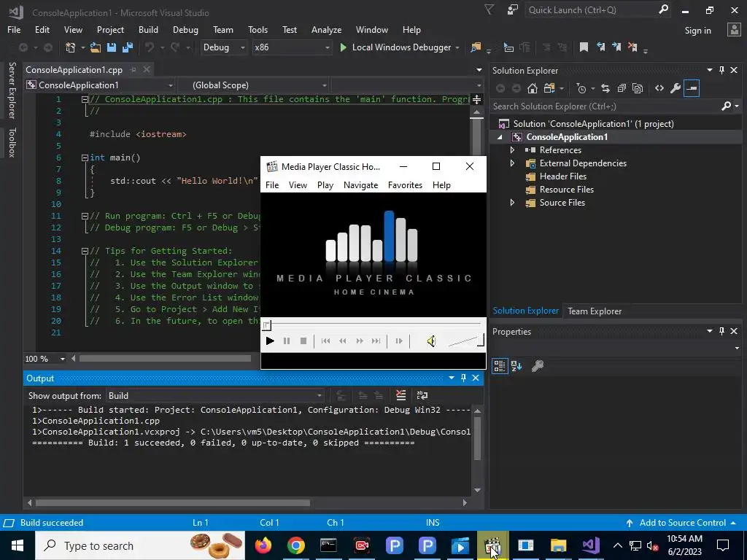Open Properties wrench in Solution Explorer toolbar
The width and height of the screenshot is (747, 560).
(x=675, y=88)
